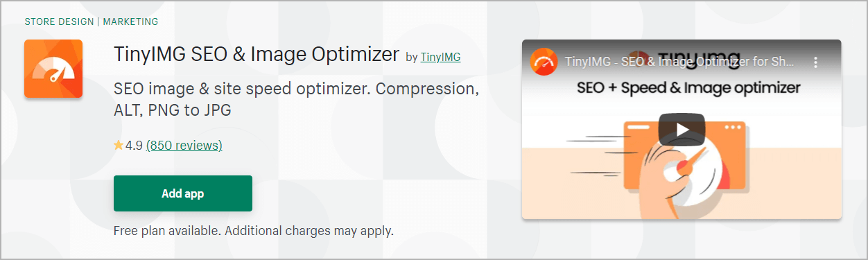868x260 pixels.
Task: Click the TinyIMG channel avatar on video
Action: 544,62
